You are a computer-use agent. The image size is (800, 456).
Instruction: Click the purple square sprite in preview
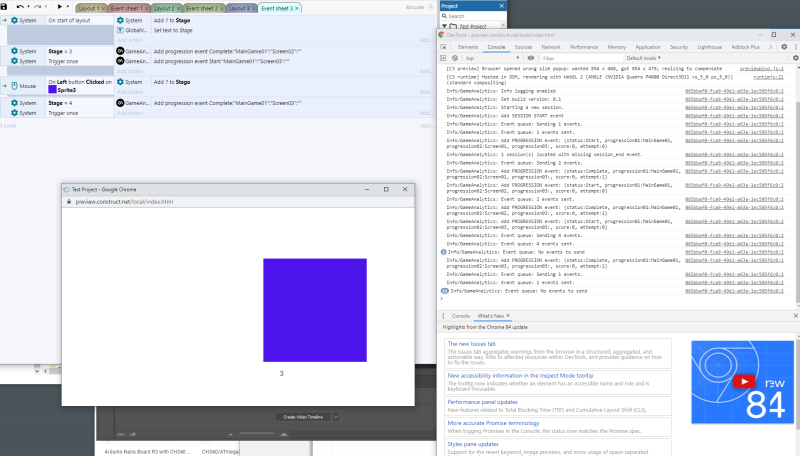click(315, 310)
